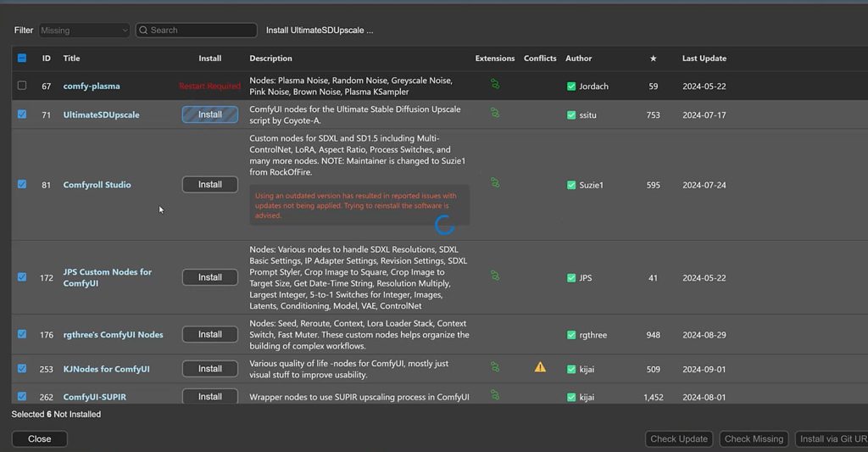Viewport: 868px width, 452px height.
Task: Click the extensions icon for comfy-plasma
Action: (x=495, y=84)
